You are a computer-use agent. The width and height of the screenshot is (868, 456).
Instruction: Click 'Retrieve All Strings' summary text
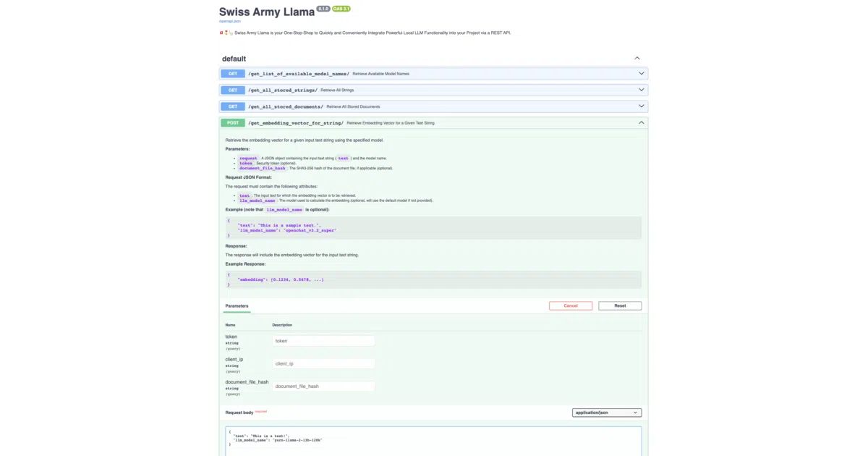(x=337, y=90)
